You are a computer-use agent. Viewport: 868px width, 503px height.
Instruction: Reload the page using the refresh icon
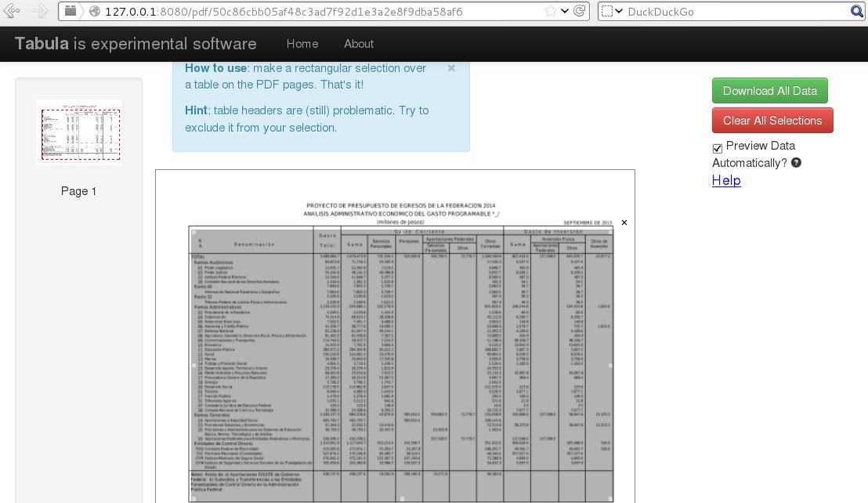point(580,11)
